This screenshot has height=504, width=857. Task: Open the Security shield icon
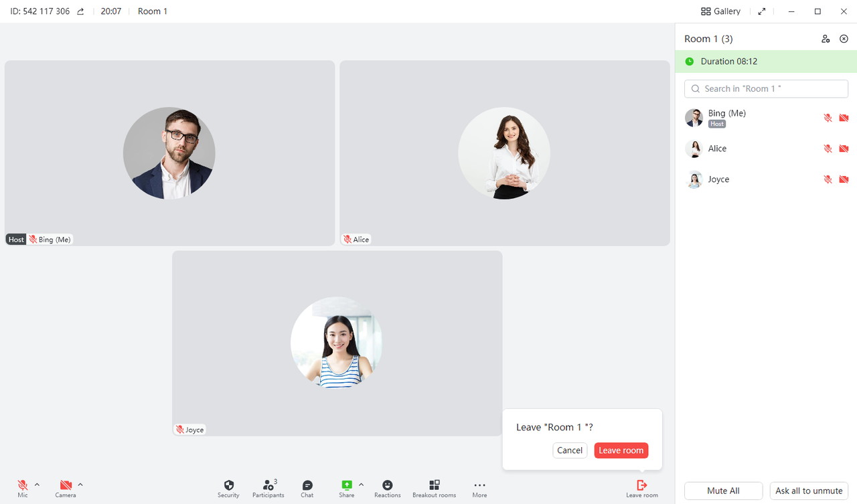click(228, 485)
